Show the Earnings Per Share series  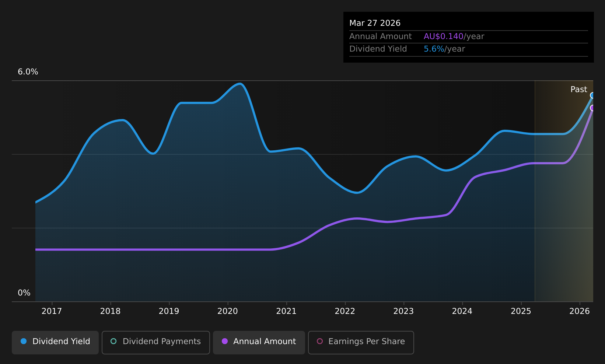(x=361, y=342)
